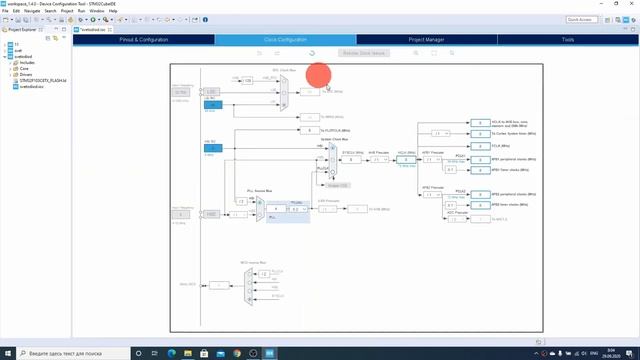Expand the Includes folder in Project Explorer
This screenshot has width=640, height=360.
tap(10, 63)
